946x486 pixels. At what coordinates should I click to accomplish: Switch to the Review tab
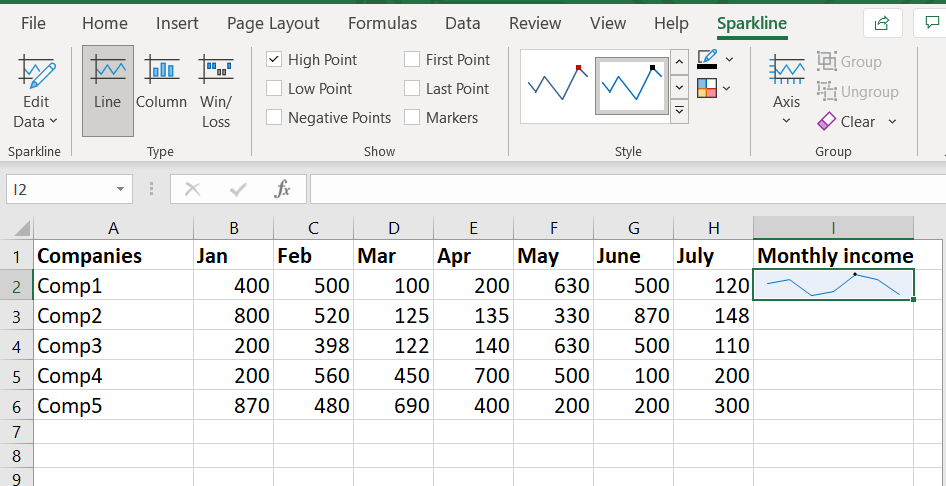(x=535, y=24)
